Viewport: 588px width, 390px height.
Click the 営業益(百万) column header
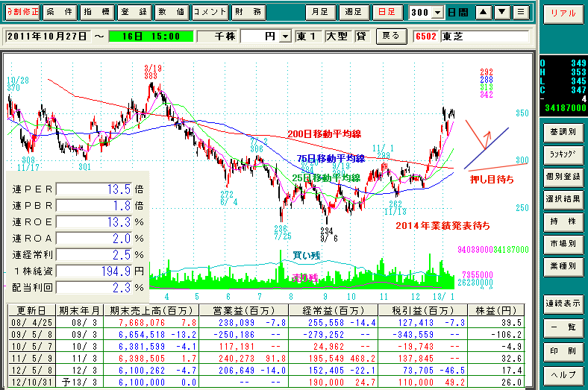[244, 310]
